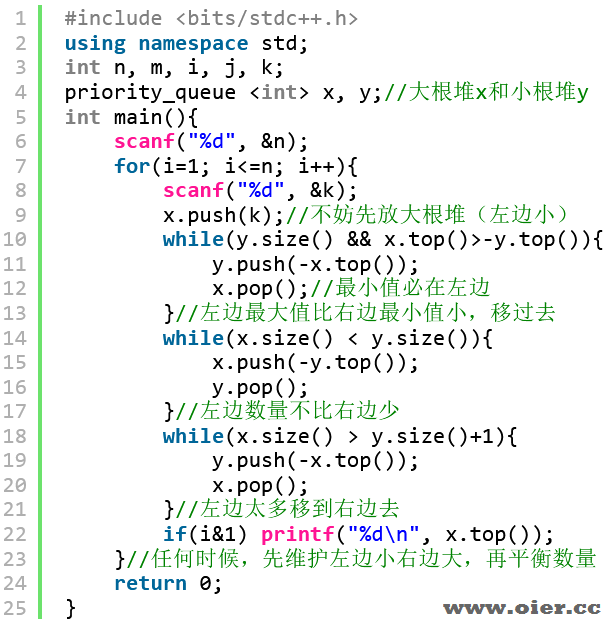Click the 'printf("%d\n", x.top());' call
This screenshot has height=622, width=610.
407,534
